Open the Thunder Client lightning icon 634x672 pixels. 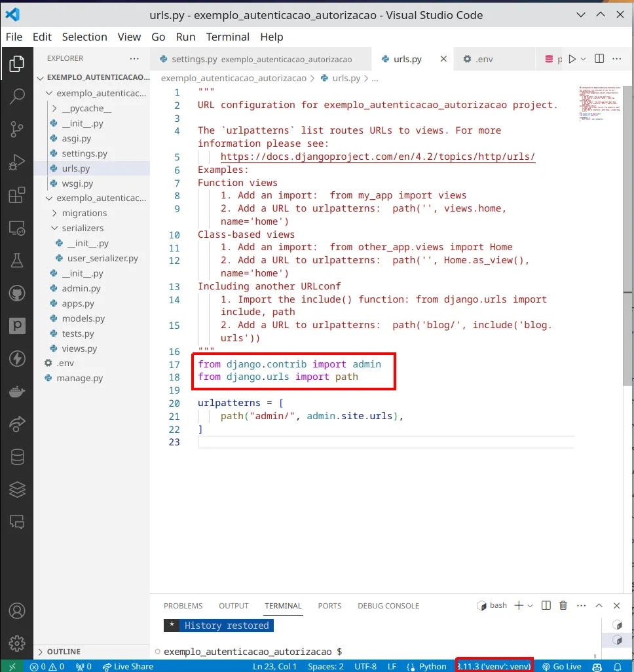17,359
